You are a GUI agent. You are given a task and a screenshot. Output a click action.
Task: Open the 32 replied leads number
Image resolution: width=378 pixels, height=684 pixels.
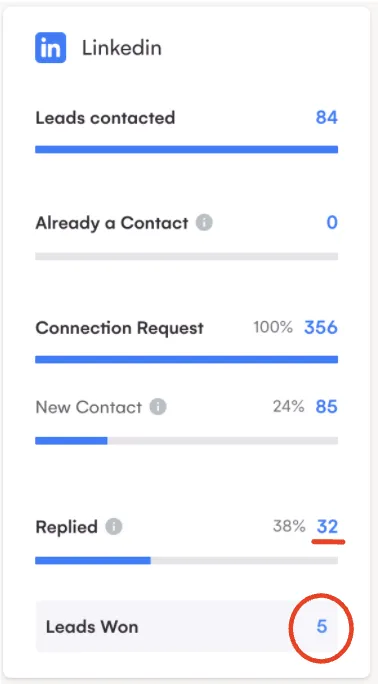pyautogui.click(x=327, y=527)
